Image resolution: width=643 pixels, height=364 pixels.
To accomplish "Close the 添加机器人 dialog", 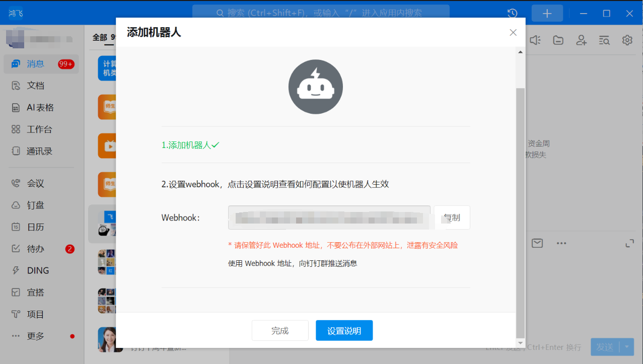I will 513,32.
